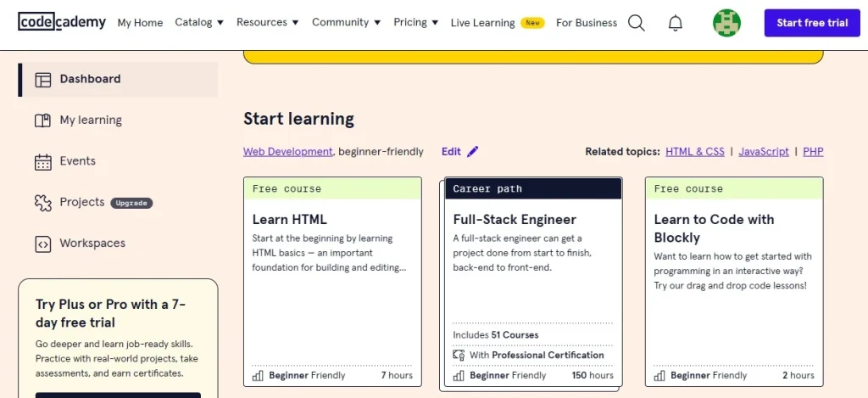Click the 'With Professional Certification' text
Image resolution: width=868 pixels, height=398 pixels.
pyautogui.click(x=537, y=355)
